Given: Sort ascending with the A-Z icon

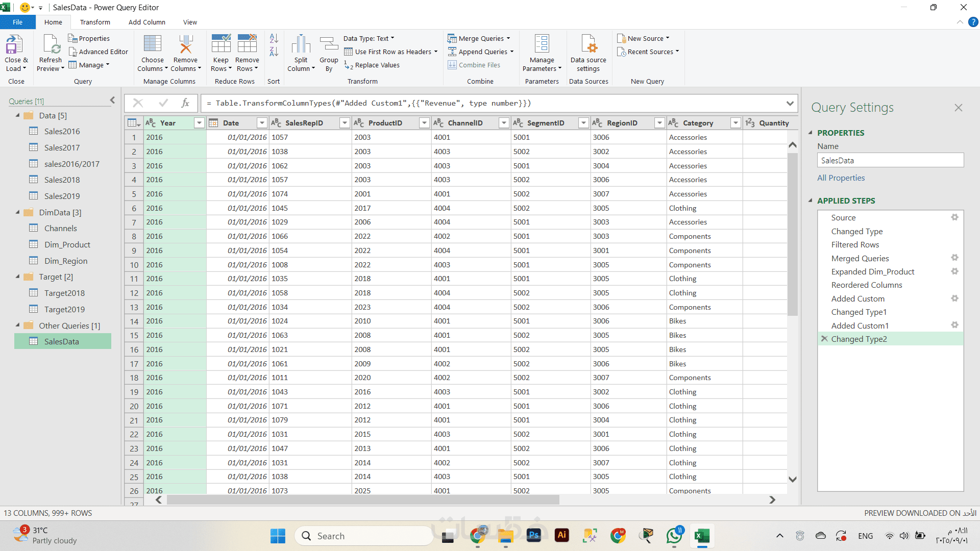Looking at the screenshot, I should [x=274, y=38].
